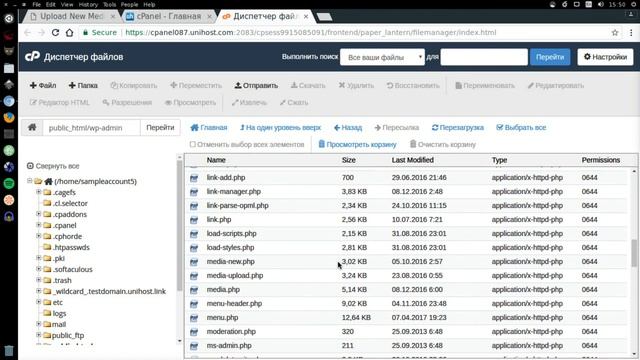Screen dimensions: 640x360
Task: Click Восстановить restore toolbar item
Action: point(413,85)
